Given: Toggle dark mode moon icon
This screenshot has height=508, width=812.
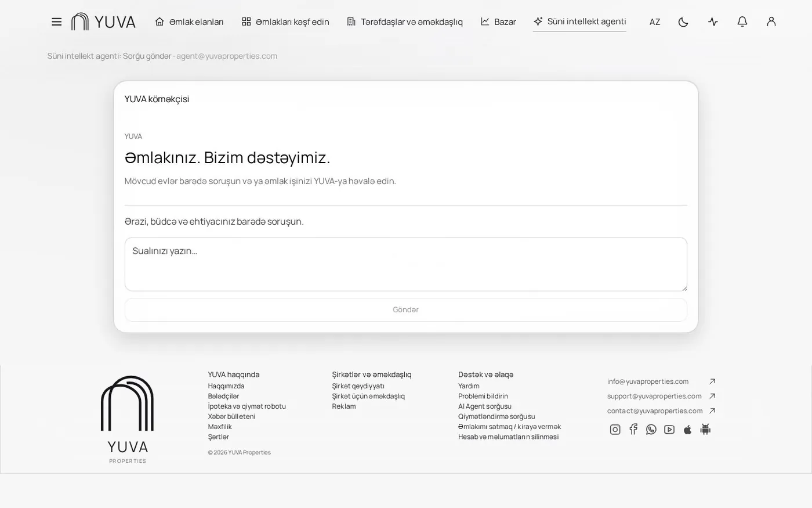Looking at the screenshot, I should (683, 22).
